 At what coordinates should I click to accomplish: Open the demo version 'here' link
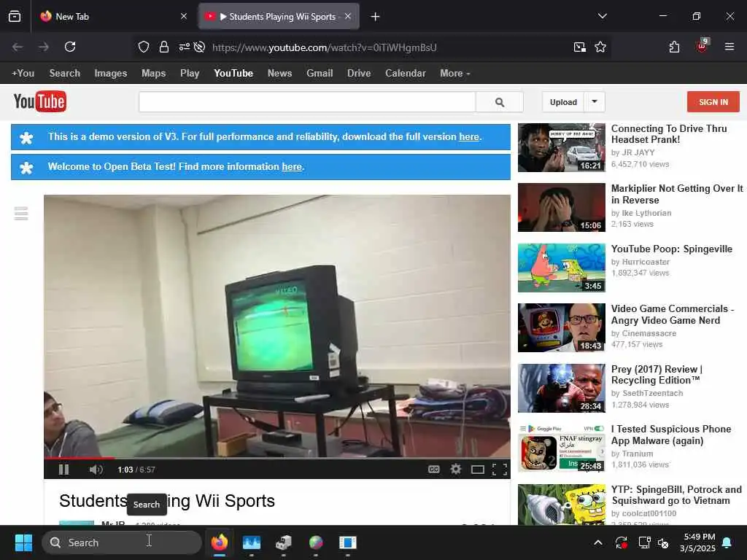pos(469,136)
